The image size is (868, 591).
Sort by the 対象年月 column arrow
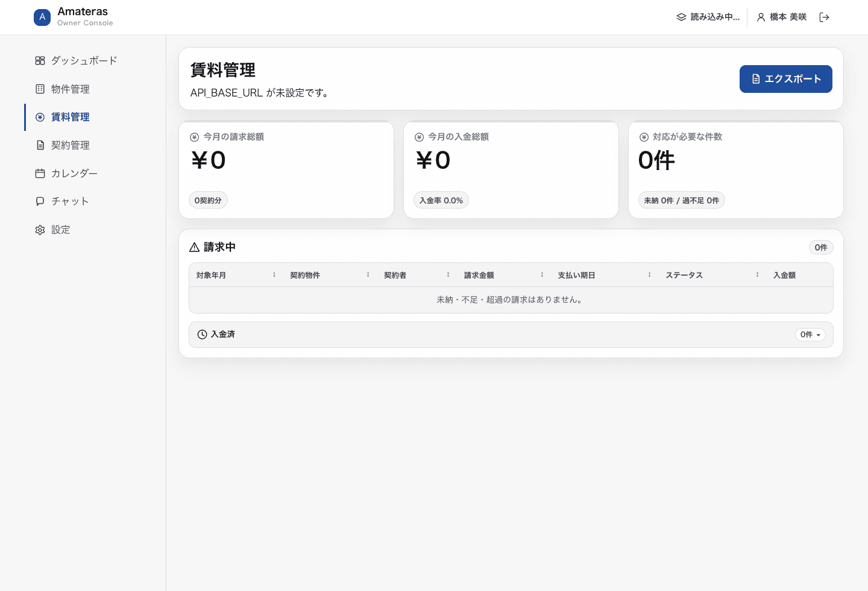(274, 275)
